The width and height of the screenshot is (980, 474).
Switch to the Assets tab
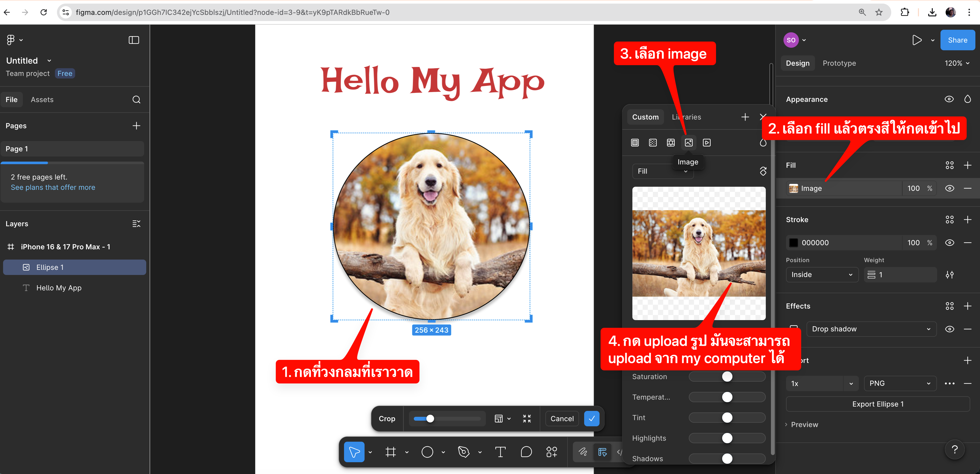(x=42, y=100)
